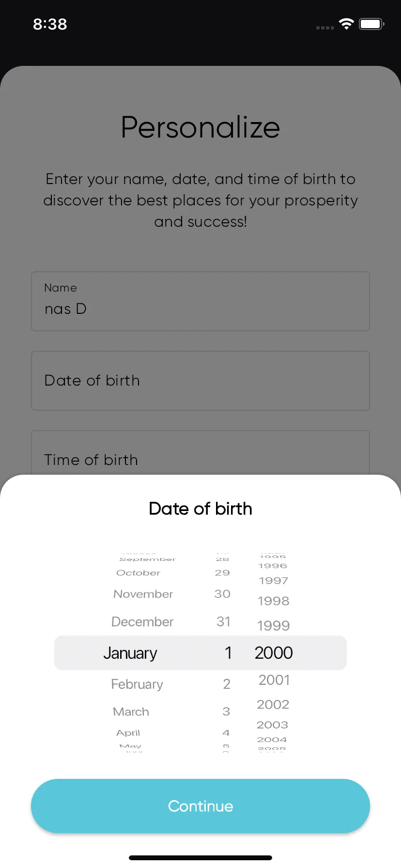Select day 31 in the day wheel
Viewport: 401px width, 868px height.
coord(223,621)
